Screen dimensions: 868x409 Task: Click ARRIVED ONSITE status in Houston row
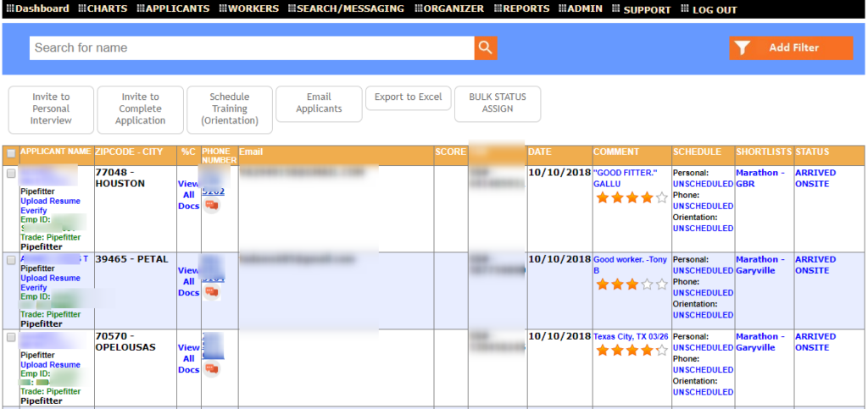click(815, 178)
